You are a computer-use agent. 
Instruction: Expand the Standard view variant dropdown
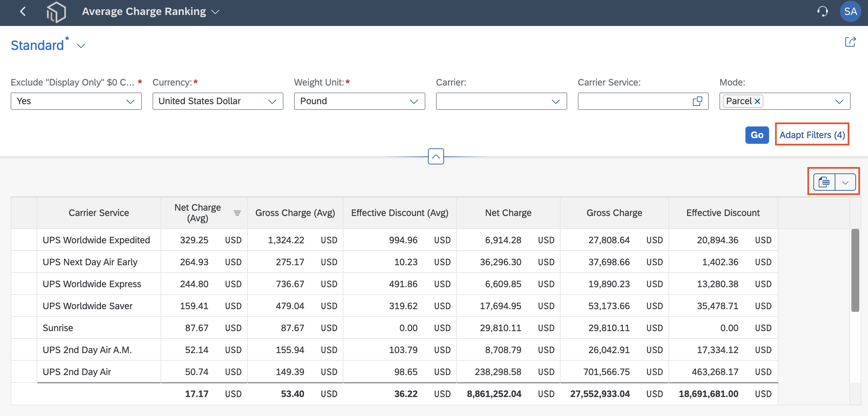(81, 46)
